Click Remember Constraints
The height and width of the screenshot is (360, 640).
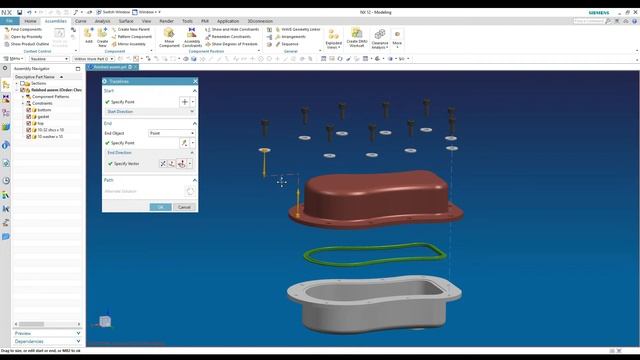[228, 37]
